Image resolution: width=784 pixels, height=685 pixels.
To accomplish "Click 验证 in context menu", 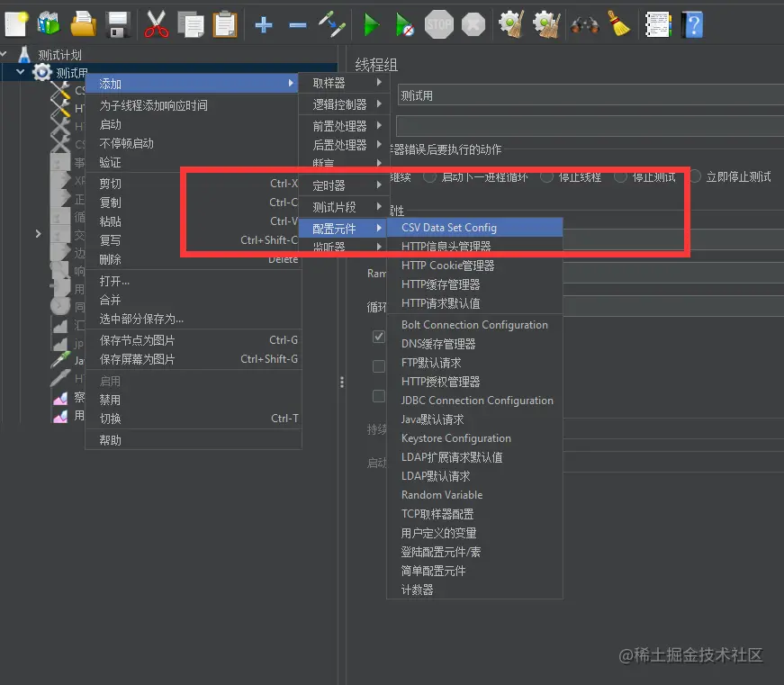I will pyautogui.click(x=193, y=163).
